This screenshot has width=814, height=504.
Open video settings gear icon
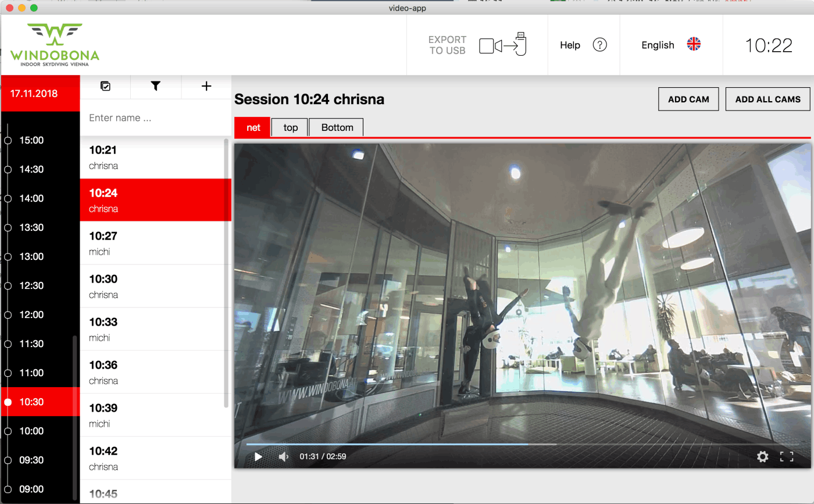tap(763, 457)
